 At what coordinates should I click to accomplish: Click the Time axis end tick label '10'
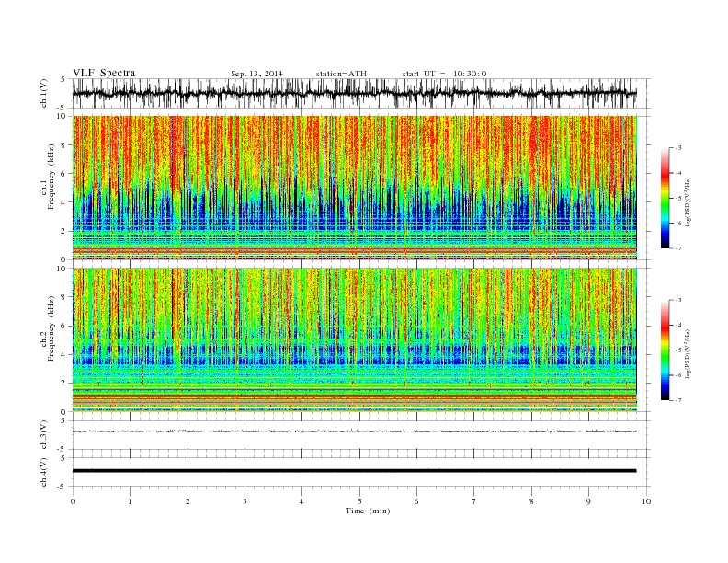tap(646, 501)
